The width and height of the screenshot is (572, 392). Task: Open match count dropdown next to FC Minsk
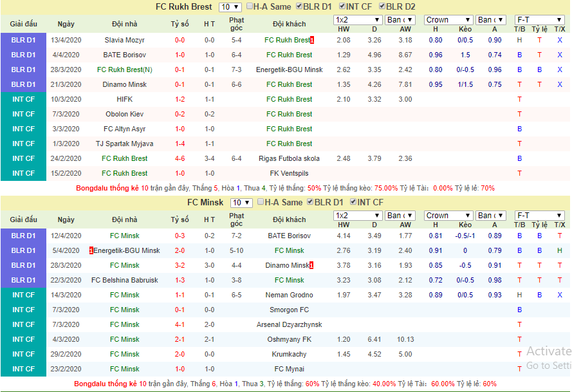pos(241,203)
